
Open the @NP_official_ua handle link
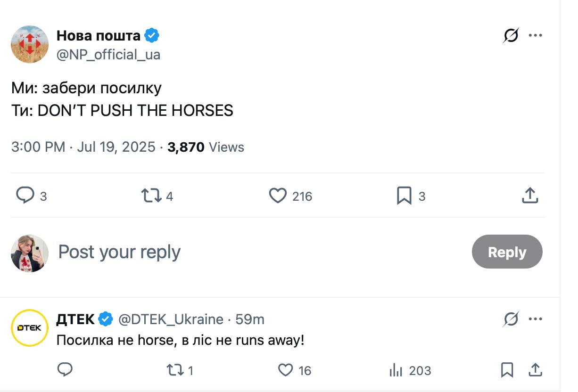click(x=108, y=55)
